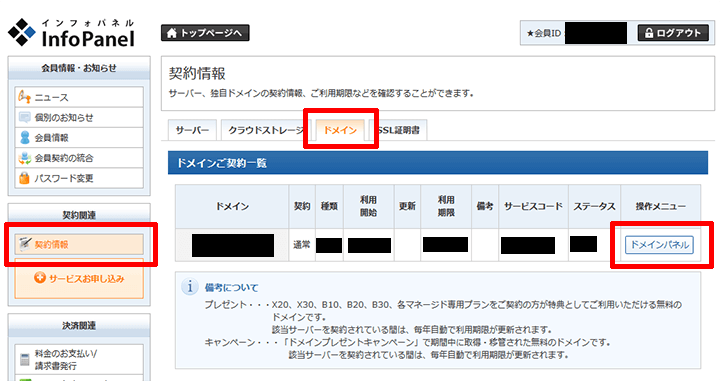Screen dimensions: 720x381
Task: Click the ニュース icon in sidebar
Action: [24, 97]
